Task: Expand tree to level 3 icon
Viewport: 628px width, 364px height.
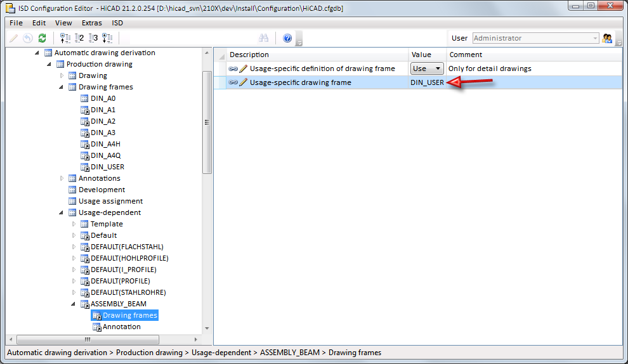Action: click(93, 38)
